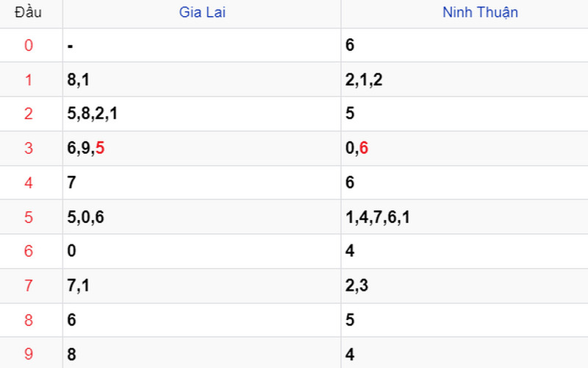Click Gia Lai cell showing 6,9,5
The height and width of the screenshot is (368, 588).
[x=85, y=149]
